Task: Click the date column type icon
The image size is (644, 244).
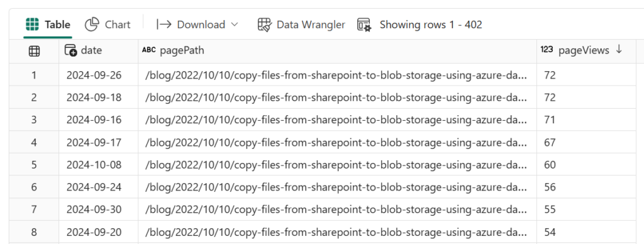Action: [70, 50]
